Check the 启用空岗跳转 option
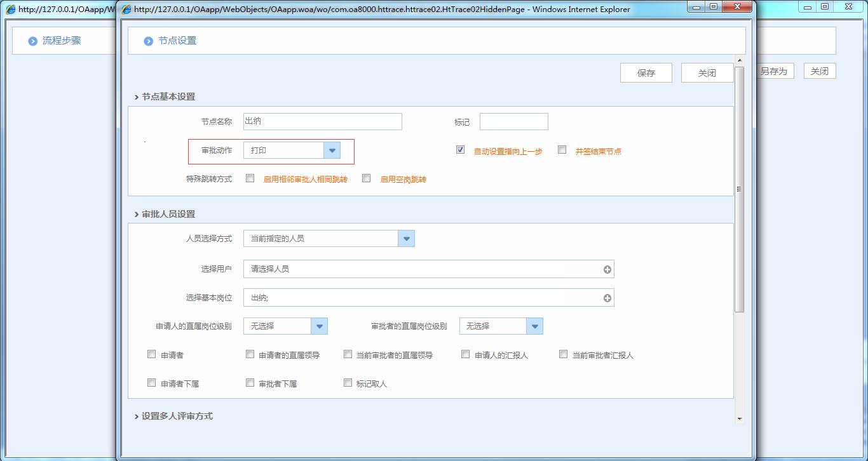 366,178
